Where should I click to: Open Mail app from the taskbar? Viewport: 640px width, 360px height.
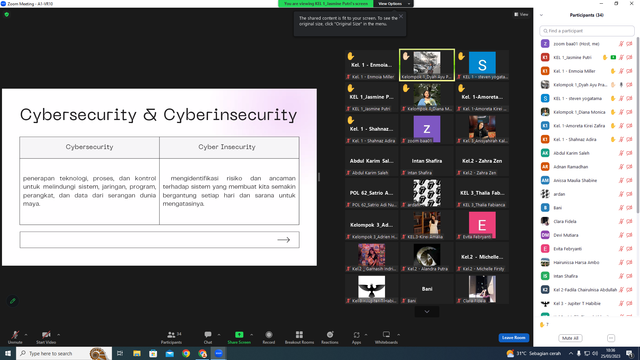pyautogui.click(x=169, y=353)
